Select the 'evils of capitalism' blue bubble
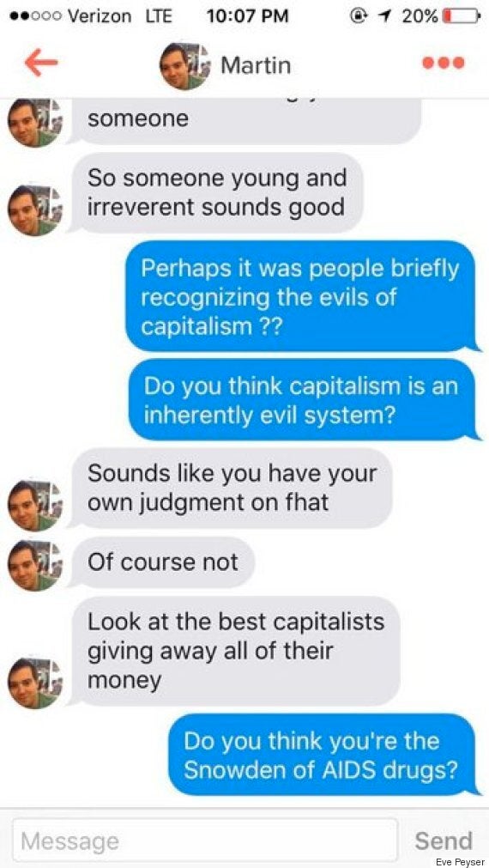 (x=300, y=297)
